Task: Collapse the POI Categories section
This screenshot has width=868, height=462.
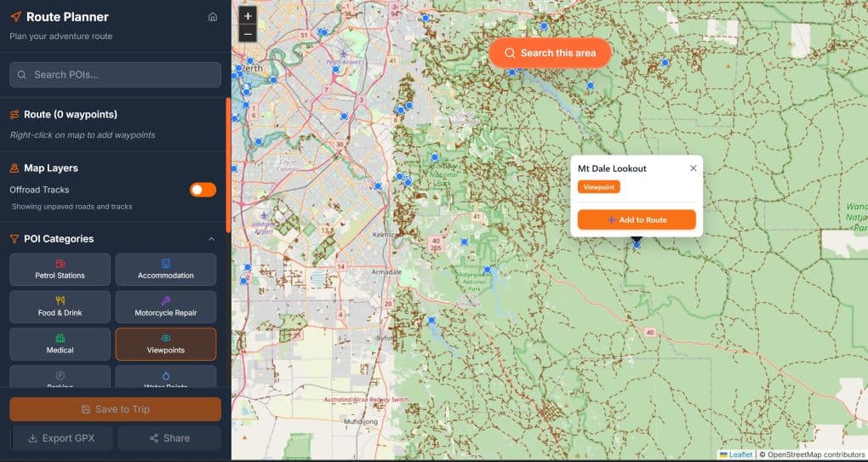Action: pyautogui.click(x=211, y=239)
